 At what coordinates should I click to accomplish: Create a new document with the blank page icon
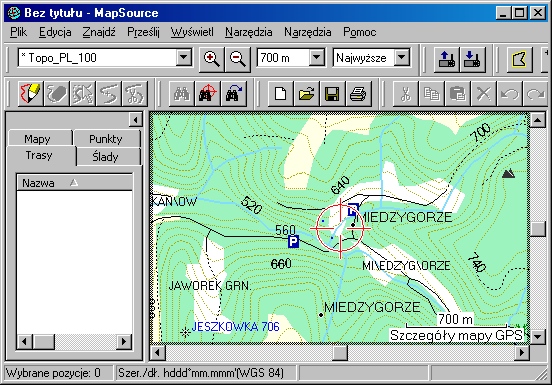(x=280, y=94)
